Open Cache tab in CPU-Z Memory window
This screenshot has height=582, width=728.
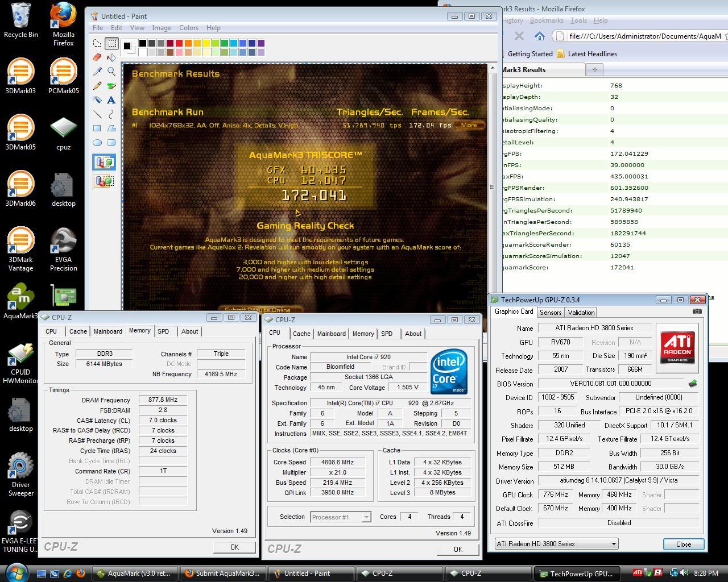pyautogui.click(x=78, y=331)
